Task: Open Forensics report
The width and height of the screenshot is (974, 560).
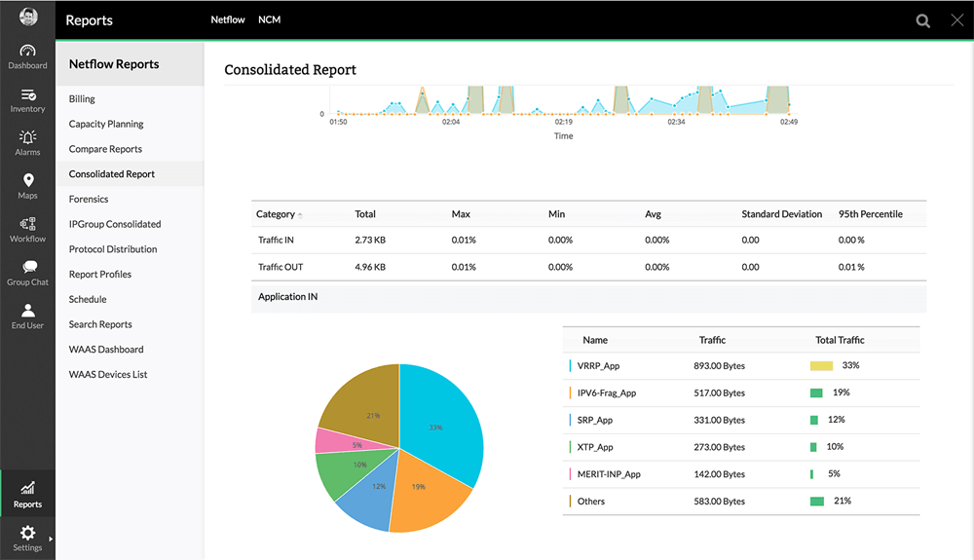Action: point(89,200)
